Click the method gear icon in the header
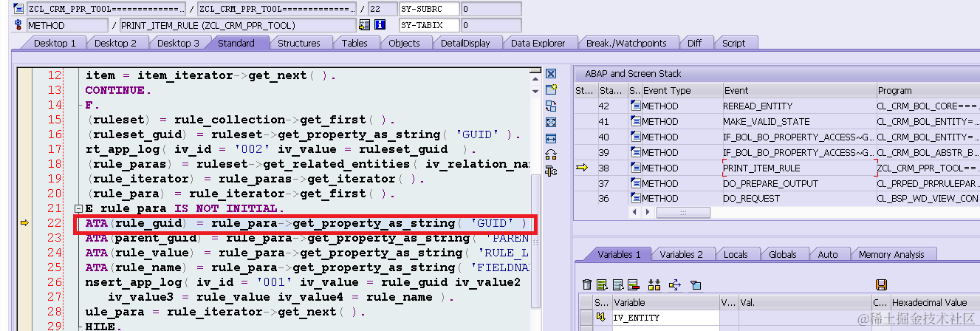980x331 pixels. [x=18, y=25]
